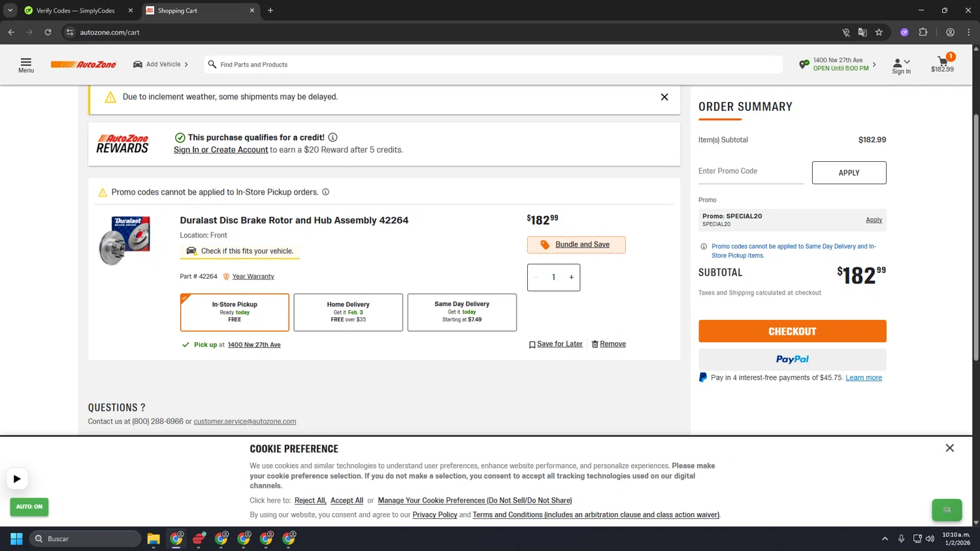The image size is (980, 551).
Task: Click the play button overlay icon
Action: point(17,479)
